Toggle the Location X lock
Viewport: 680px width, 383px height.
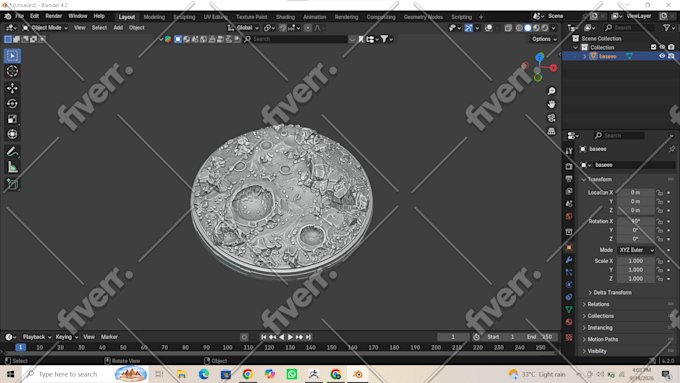[660, 193]
